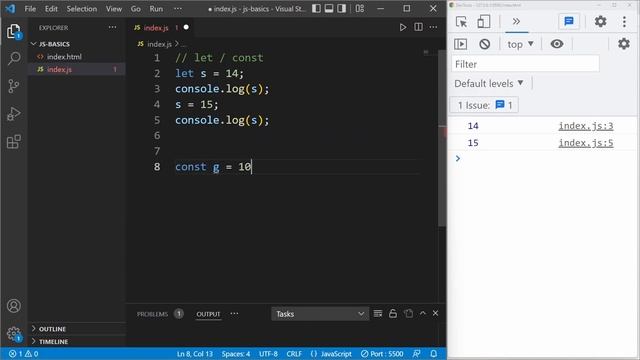The image size is (640, 360).
Task: Open the Go menu
Action: tap(136, 9)
